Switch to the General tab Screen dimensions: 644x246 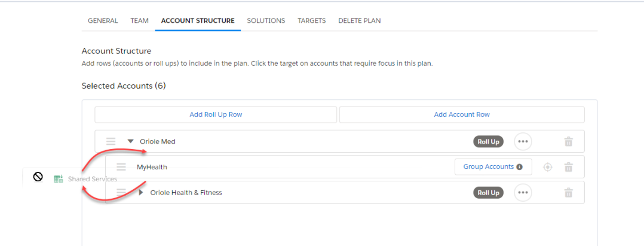[x=103, y=20]
